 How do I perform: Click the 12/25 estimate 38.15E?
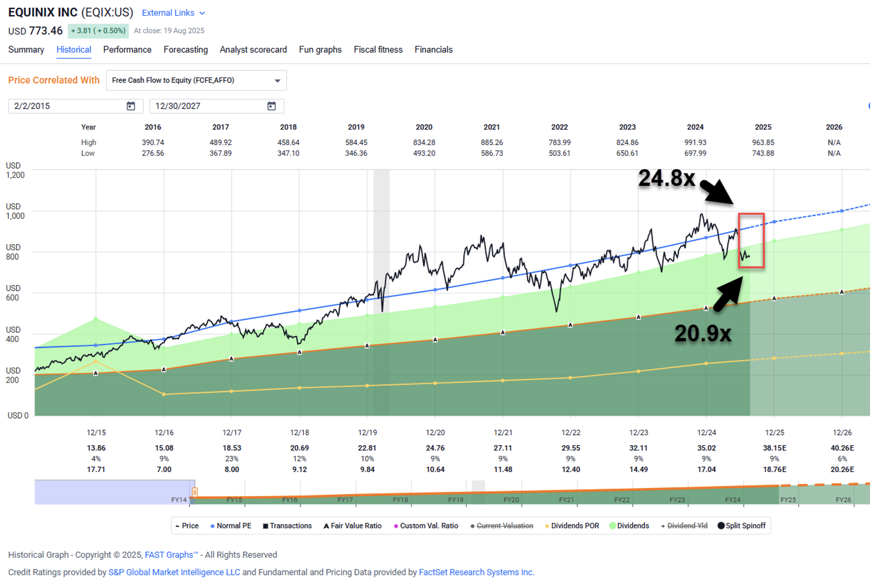click(x=774, y=448)
